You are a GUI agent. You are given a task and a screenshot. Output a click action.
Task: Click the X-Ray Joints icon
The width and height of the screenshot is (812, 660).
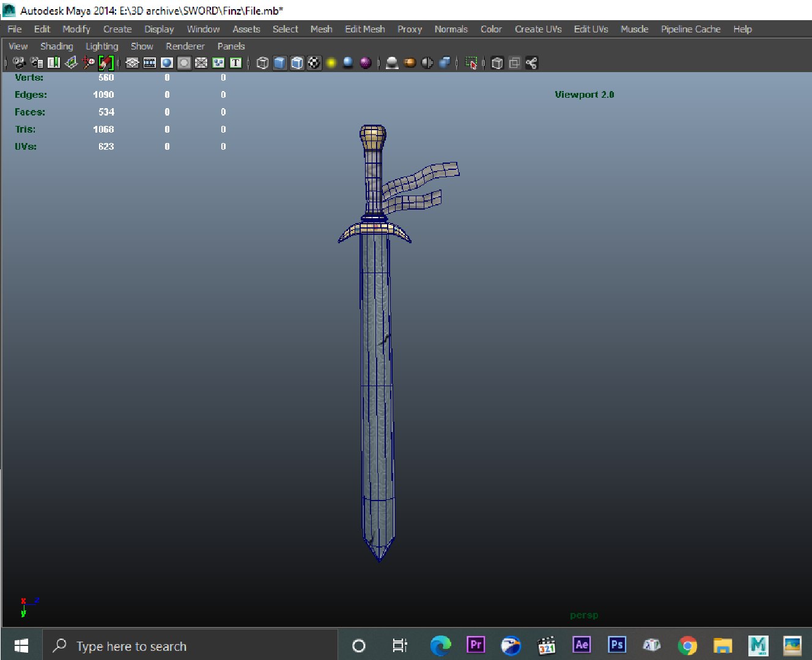pos(531,63)
